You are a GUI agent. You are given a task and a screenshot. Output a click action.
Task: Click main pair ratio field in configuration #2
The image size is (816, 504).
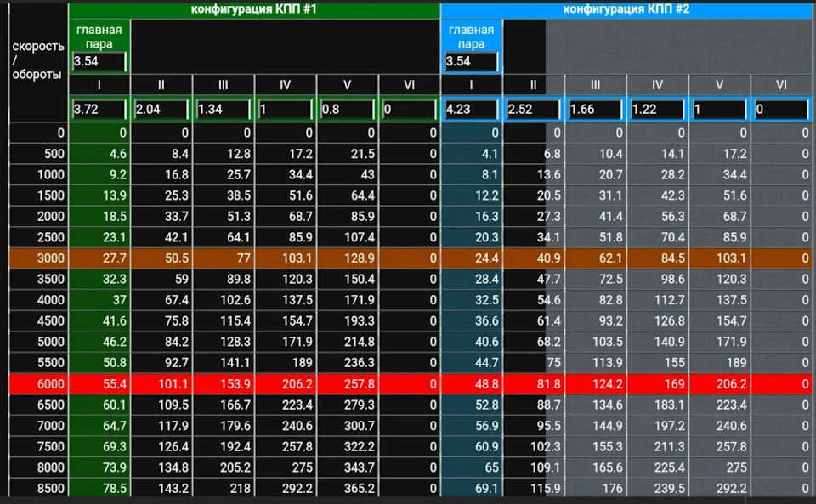[x=471, y=61]
